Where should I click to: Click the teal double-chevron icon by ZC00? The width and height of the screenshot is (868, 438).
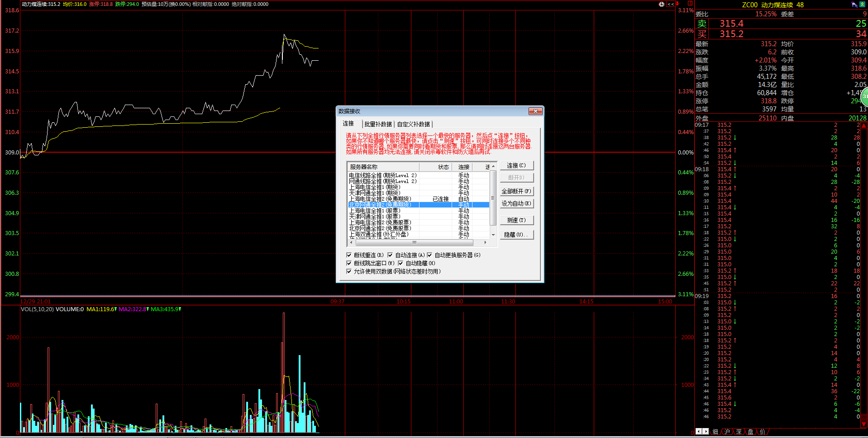click(x=863, y=5)
